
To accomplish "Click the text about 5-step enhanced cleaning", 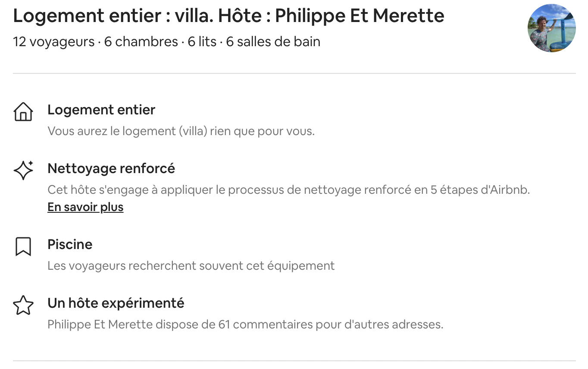I will (288, 189).
